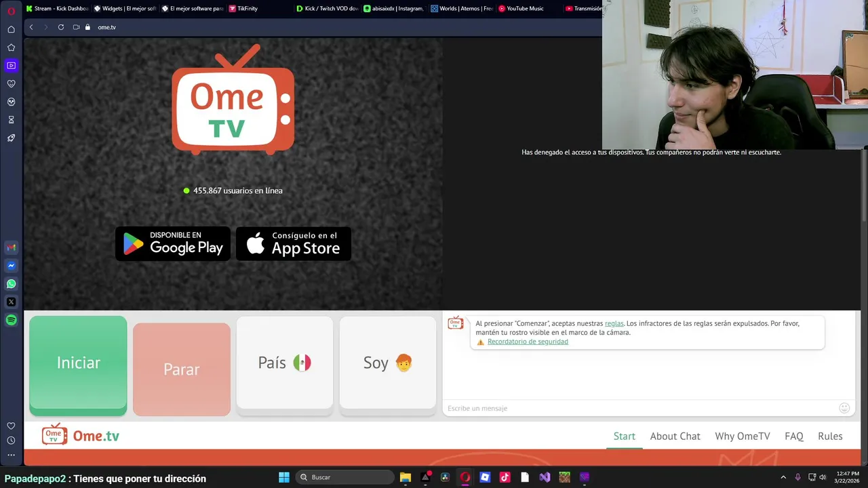Click the chat message input field
This screenshot has width=868, height=488.
(x=641, y=408)
